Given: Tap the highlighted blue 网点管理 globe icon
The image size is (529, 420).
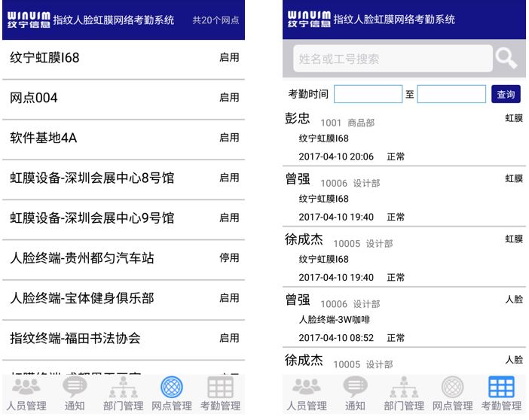Looking at the screenshot, I should 172,385.
